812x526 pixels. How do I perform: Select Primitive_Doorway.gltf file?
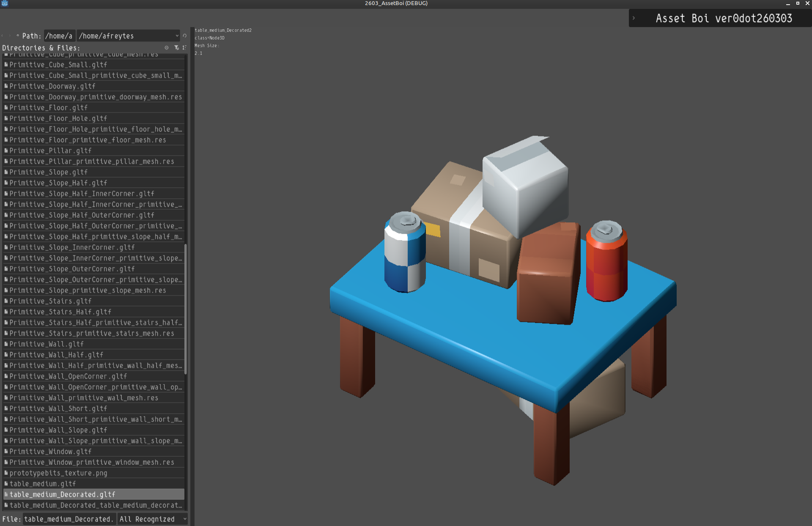(52, 86)
